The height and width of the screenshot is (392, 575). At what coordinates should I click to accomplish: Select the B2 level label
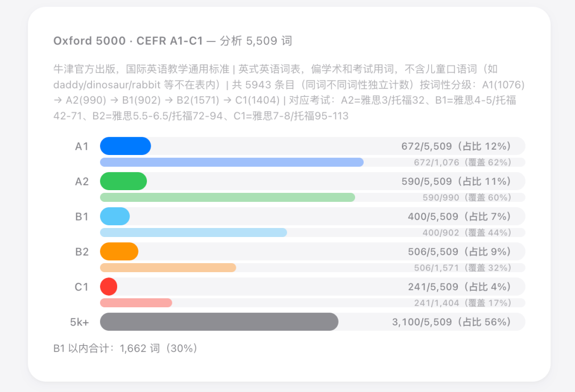point(81,251)
